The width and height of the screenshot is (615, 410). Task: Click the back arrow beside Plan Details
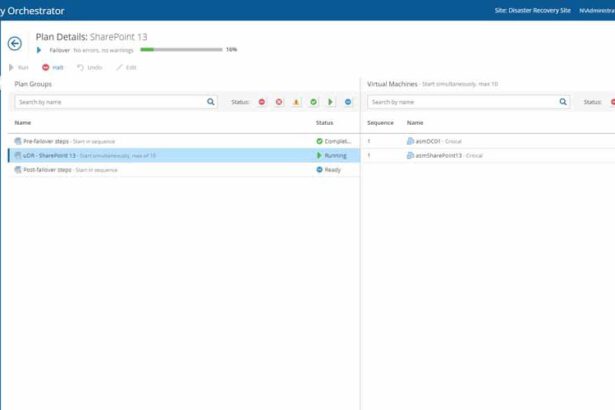[15, 43]
